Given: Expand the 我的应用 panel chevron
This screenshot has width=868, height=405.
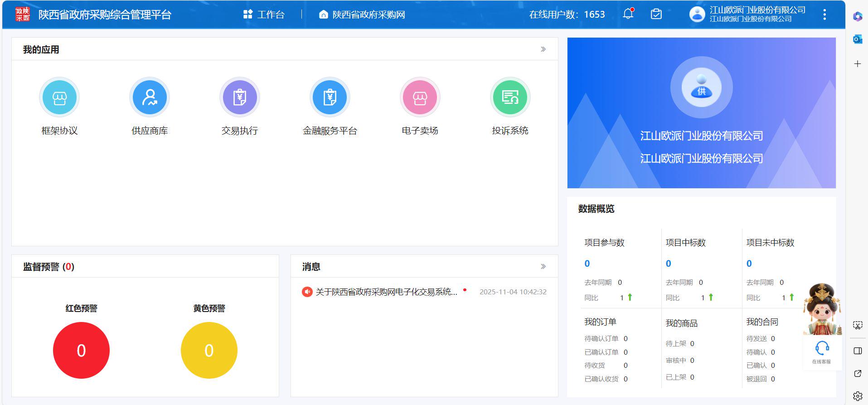Looking at the screenshot, I should pyautogui.click(x=543, y=49).
